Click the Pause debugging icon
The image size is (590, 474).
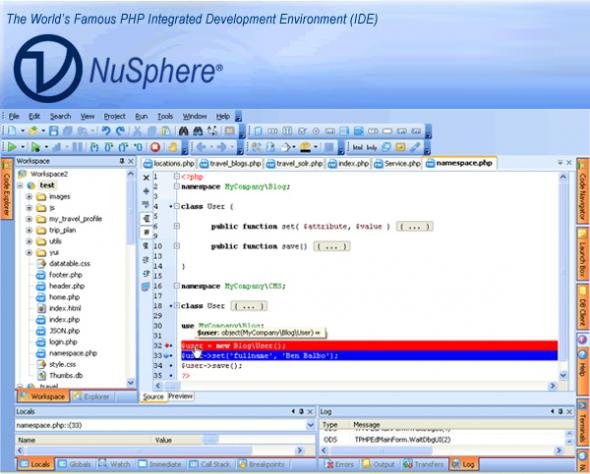(x=78, y=147)
